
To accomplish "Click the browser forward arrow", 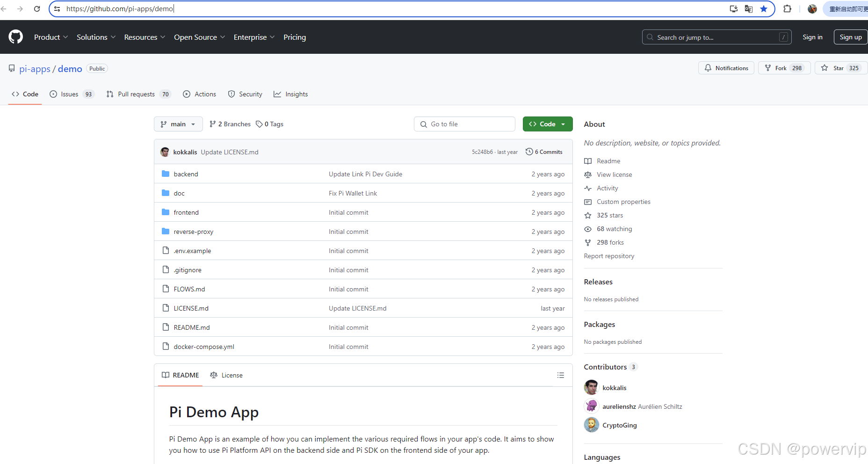I will [20, 9].
